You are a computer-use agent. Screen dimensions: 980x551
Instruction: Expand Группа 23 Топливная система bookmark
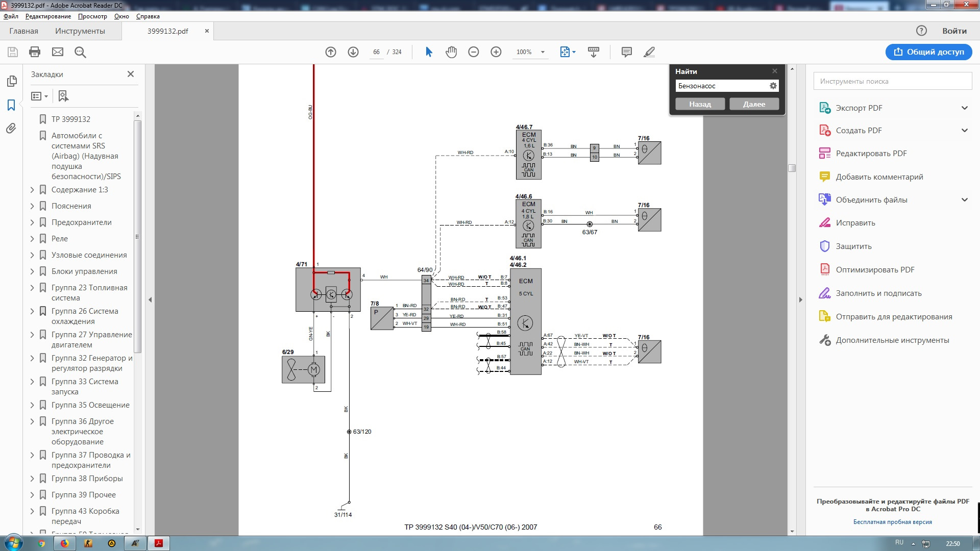coord(32,288)
